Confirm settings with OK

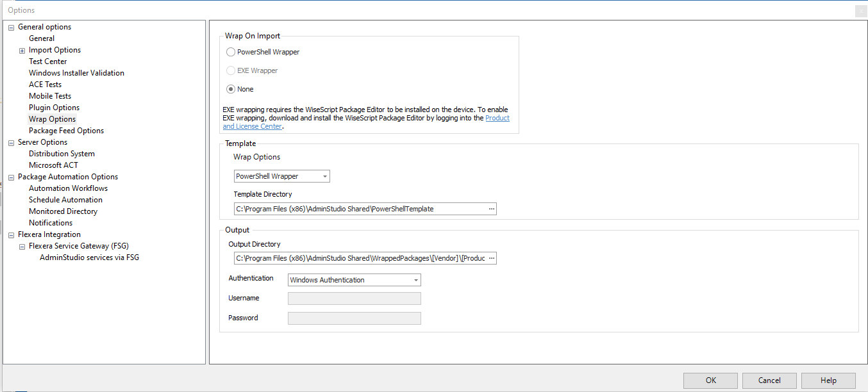pos(710,380)
